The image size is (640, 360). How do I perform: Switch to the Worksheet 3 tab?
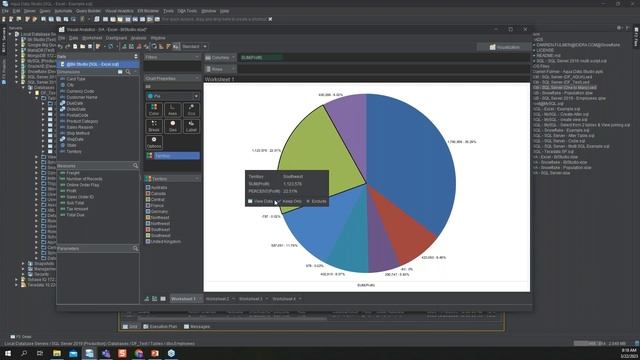[251, 299]
